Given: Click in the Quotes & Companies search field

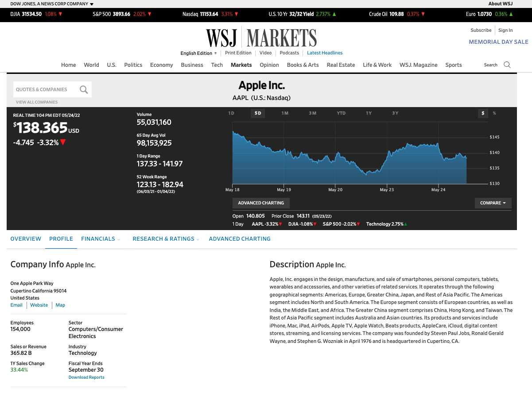Looking at the screenshot, I should (47, 89).
